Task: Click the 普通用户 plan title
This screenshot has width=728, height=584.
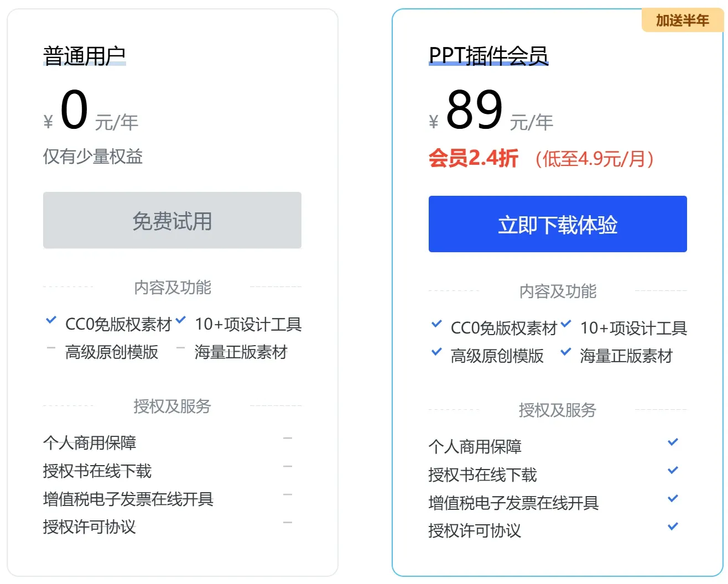Action: pyautogui.click(x=85, y=55)
